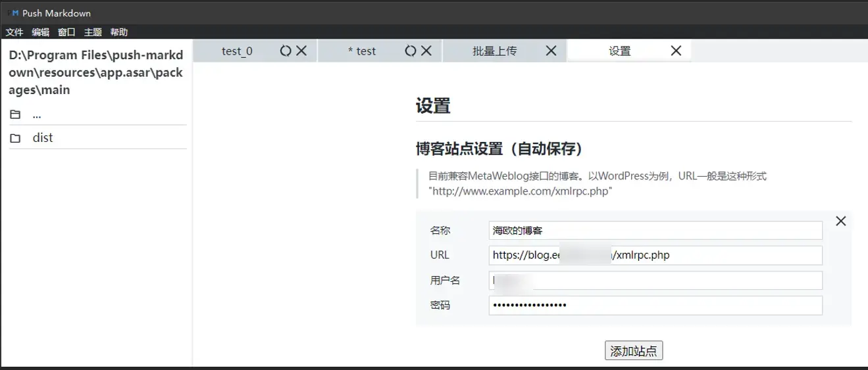Screen dimensions: 868x370
Task: Remove the 海欧的博客 site entry
Action: pyautogui.click(x=840, y=221)
